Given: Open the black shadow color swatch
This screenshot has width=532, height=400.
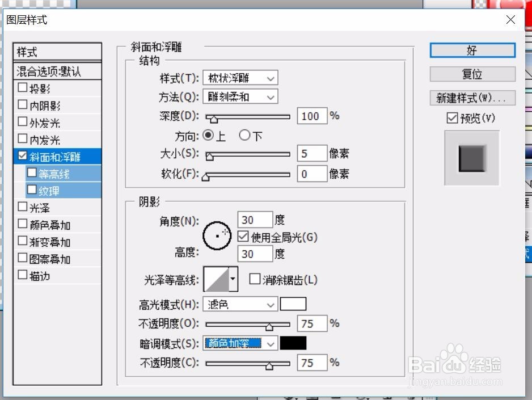Looking at the screenshot, I should coord(293,343).
